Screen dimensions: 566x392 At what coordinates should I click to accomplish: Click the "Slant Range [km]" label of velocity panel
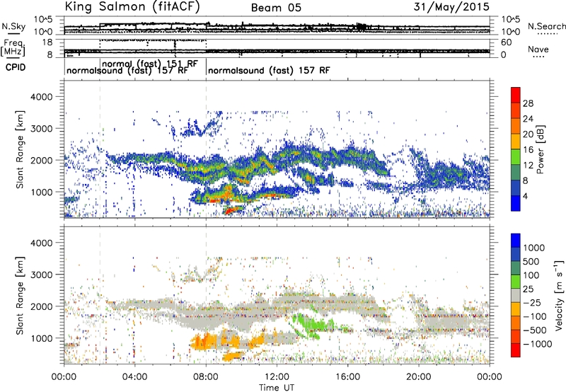click(x=20, y=296)
